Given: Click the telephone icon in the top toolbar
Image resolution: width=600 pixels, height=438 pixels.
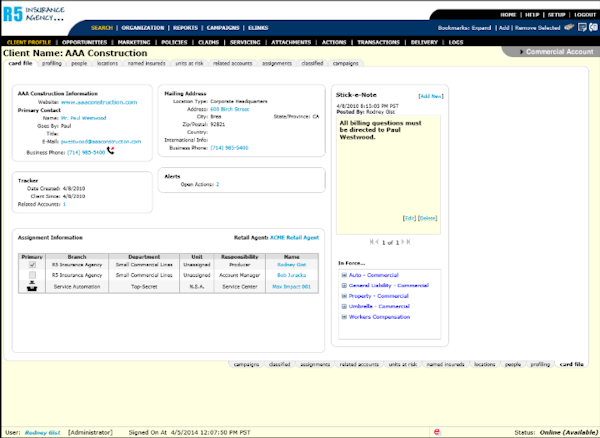Looking at the screenshot, I should tap(593, 28).
